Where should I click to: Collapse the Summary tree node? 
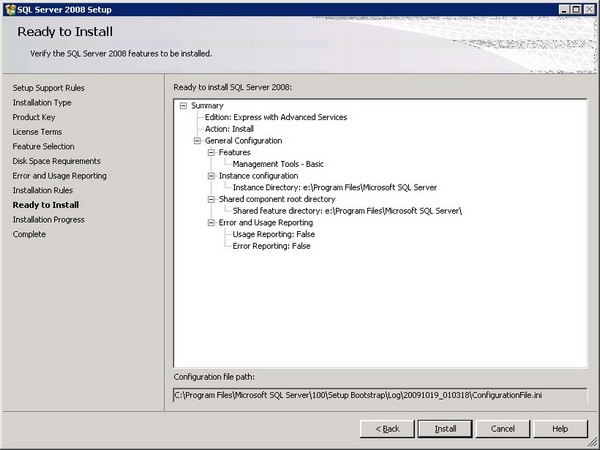coord(183,106)
